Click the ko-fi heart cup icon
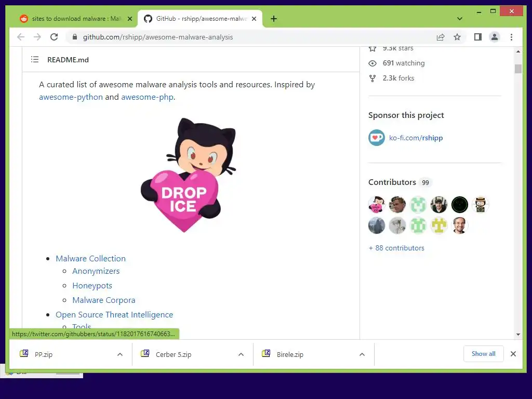 coord(377,138)
